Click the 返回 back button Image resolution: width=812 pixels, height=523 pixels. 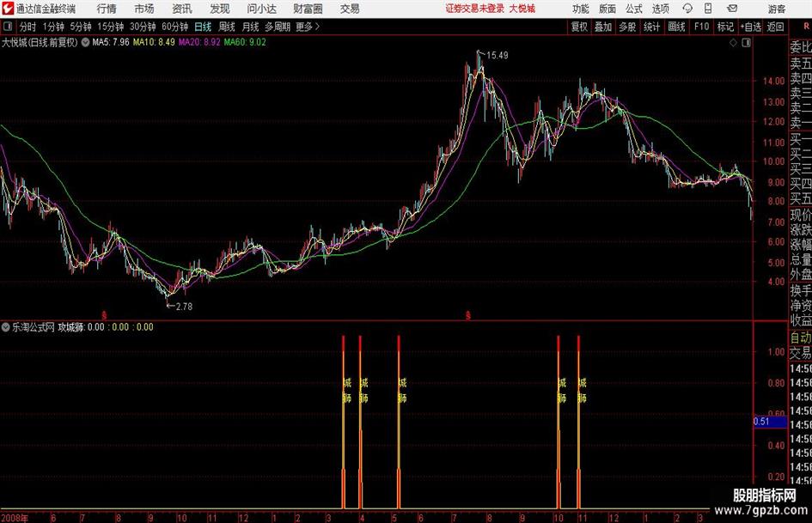tap(775, 27)
